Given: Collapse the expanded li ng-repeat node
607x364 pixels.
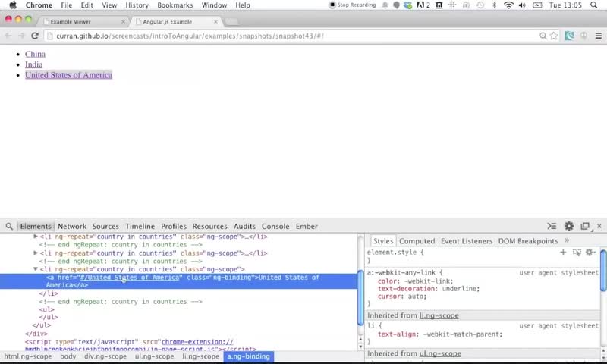Looking at the screenshot, I should (x=36, y=269).
